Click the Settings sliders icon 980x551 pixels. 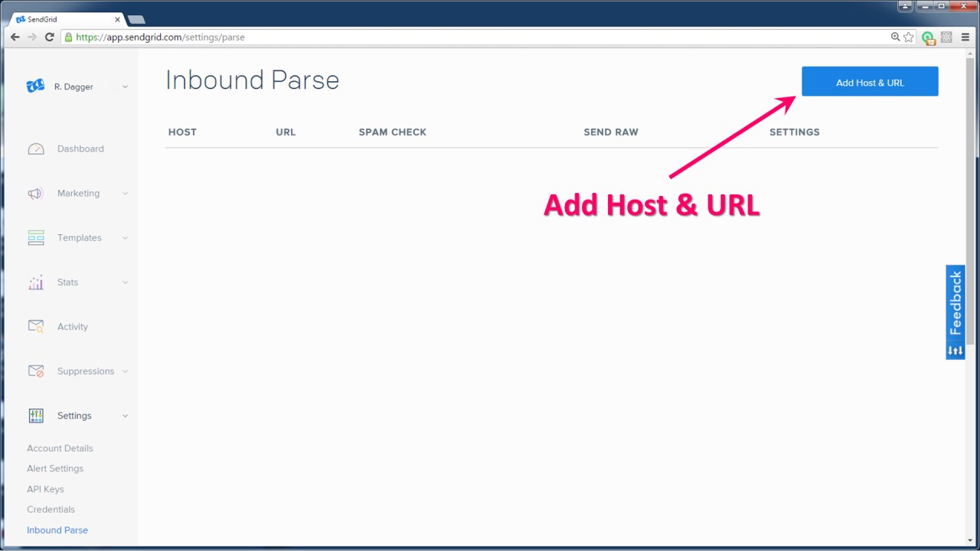[x=36, y=416]
